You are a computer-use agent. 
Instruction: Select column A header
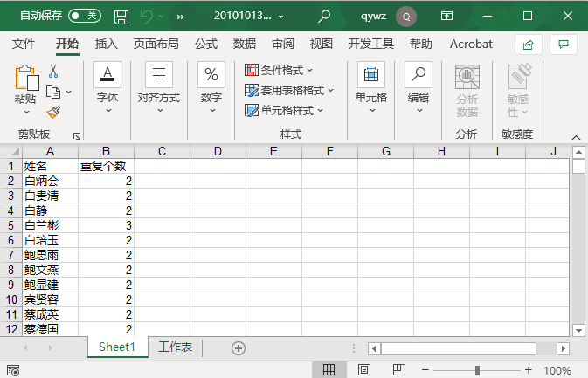[x=50, y=151]
